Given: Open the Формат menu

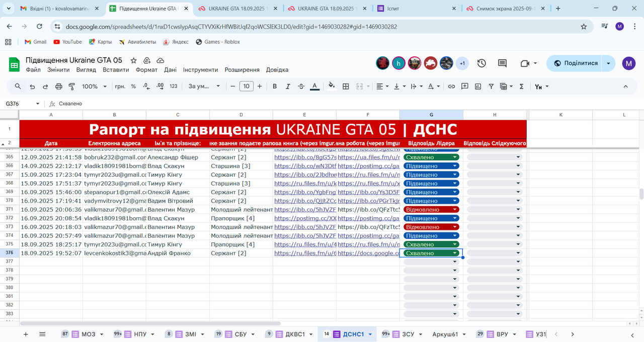Looking at the screenshot, I should click(x=146, y=70).
